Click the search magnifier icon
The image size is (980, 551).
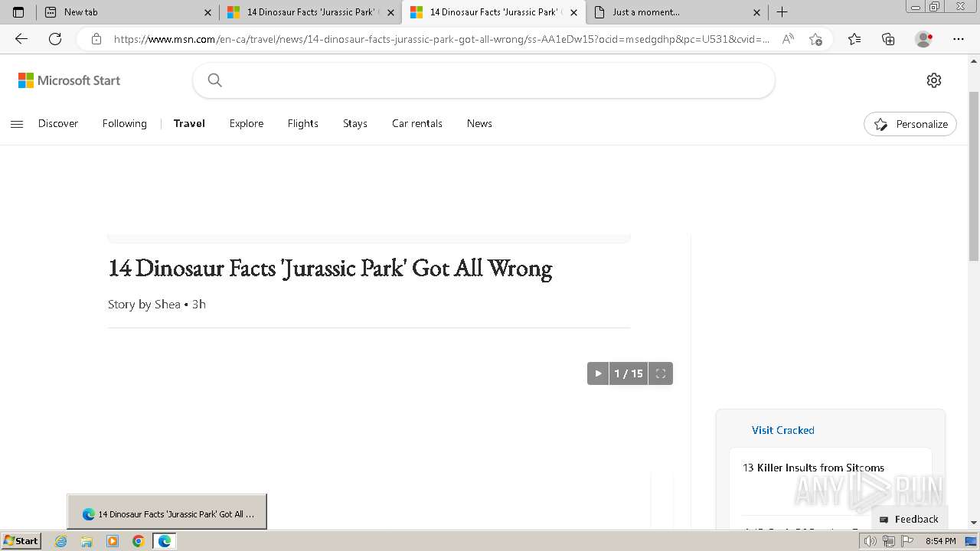click(215, 80)
